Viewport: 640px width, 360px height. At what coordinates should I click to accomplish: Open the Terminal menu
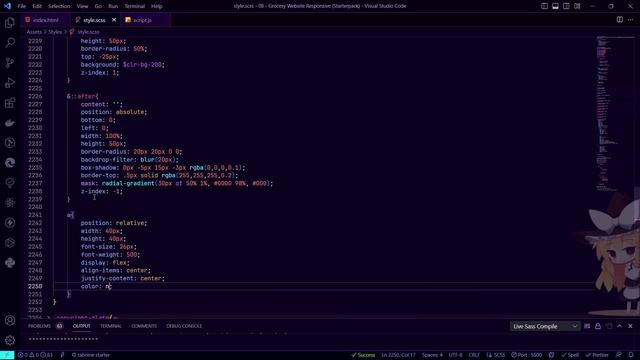135,6
